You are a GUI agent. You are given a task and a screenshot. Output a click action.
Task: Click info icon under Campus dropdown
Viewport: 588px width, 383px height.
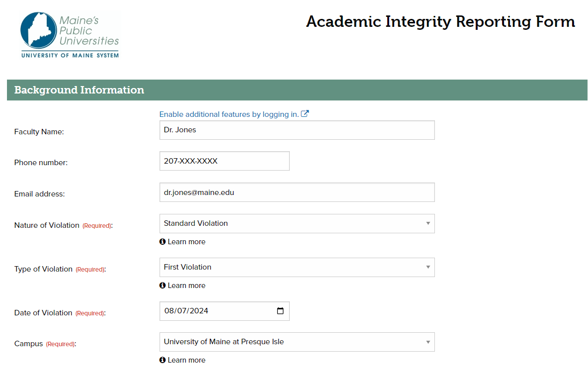[163, 360]
